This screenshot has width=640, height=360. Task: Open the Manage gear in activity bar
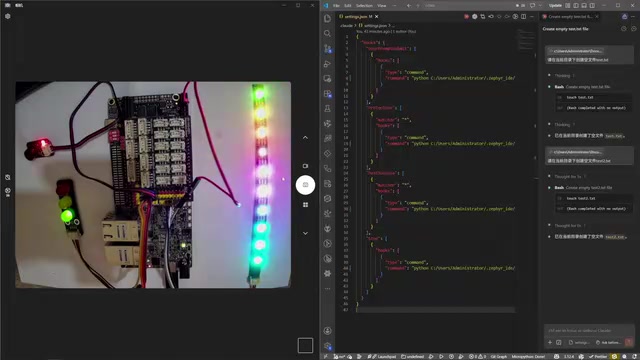coord(327,346)
